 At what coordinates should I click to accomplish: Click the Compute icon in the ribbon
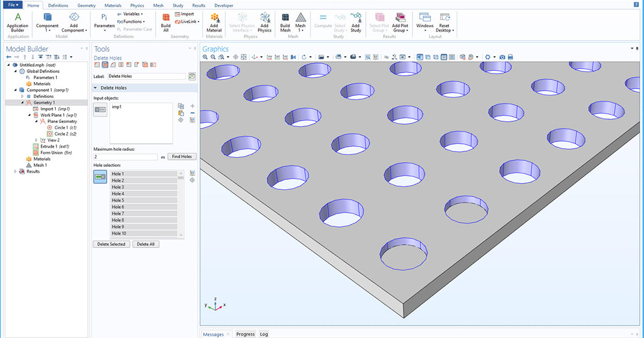323,23
